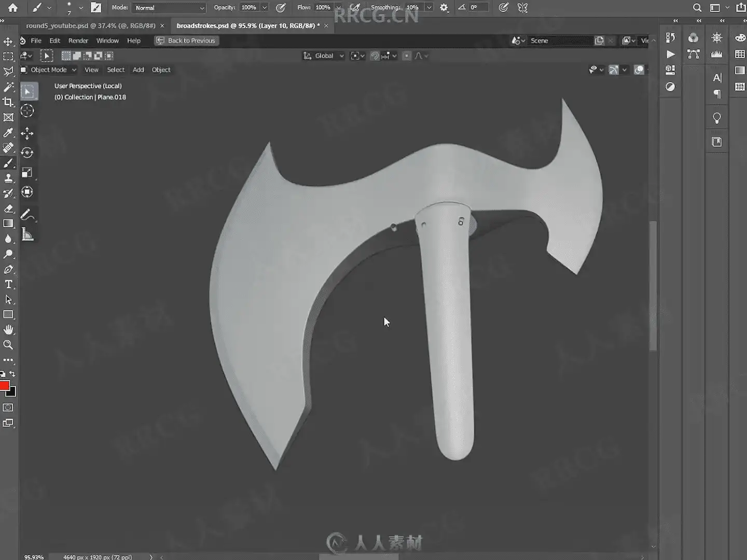
Task: Toggle Blender's snap magnet button
Action: [375, 56]
